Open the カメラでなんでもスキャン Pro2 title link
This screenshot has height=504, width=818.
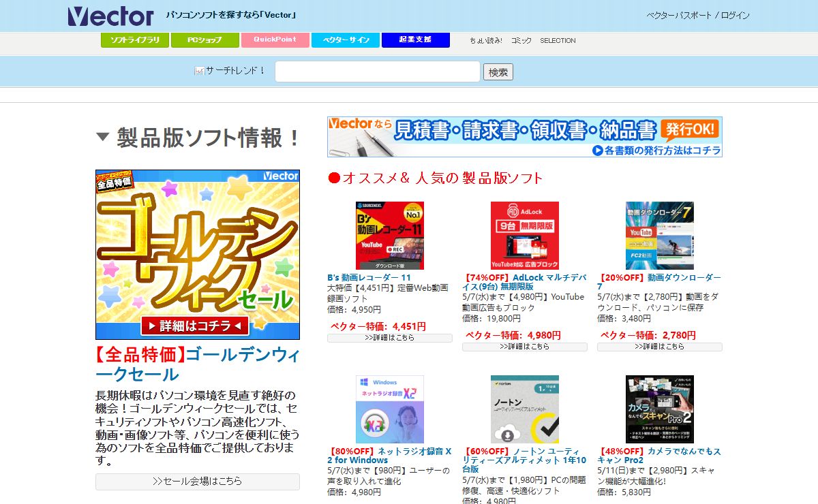tap(659, 456)
